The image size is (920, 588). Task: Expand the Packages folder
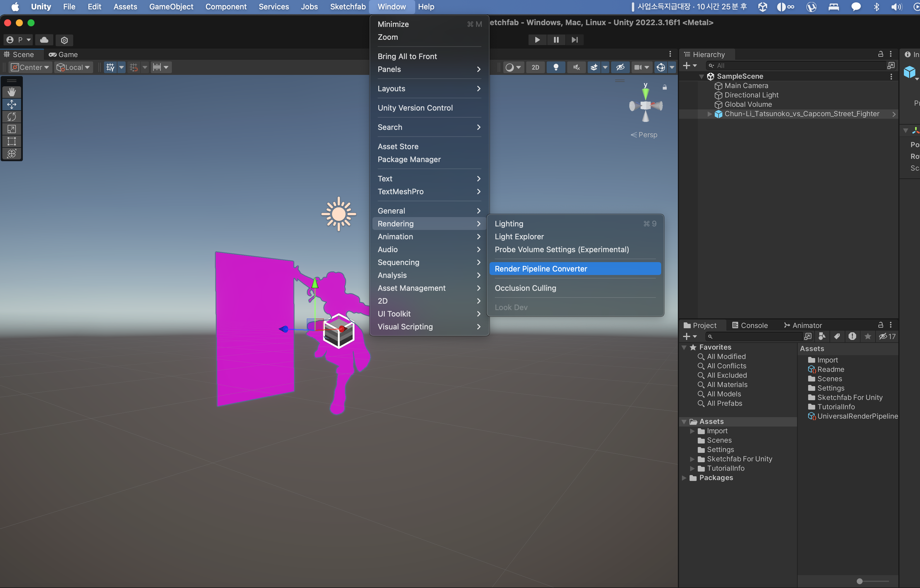coord(684,478)
